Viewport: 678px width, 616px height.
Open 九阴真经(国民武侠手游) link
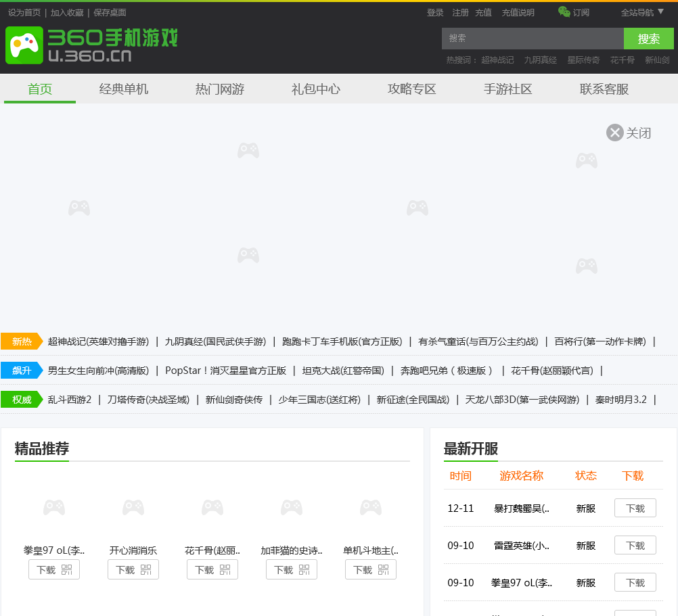point(215,341)
